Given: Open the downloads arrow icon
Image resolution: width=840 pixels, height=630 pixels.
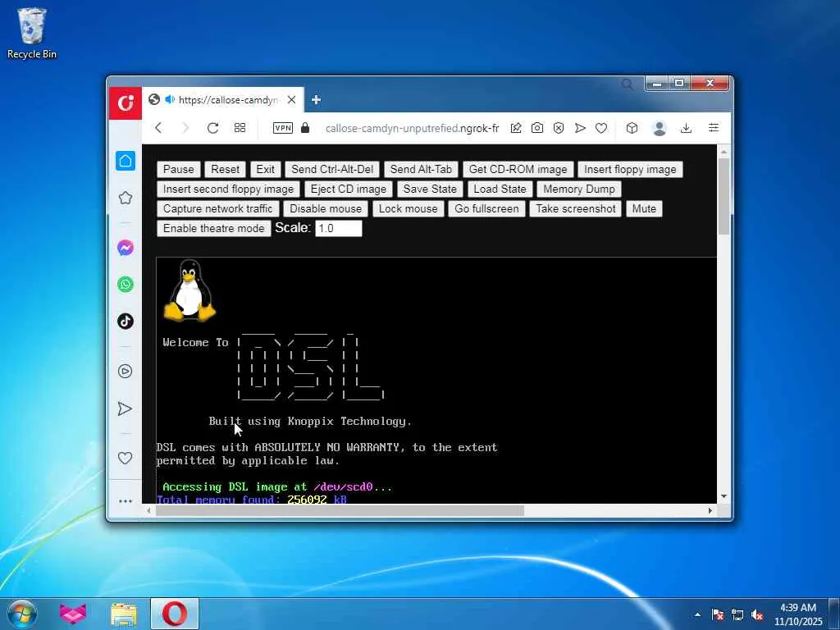Looking at the screenshot, I should point(687,128).
